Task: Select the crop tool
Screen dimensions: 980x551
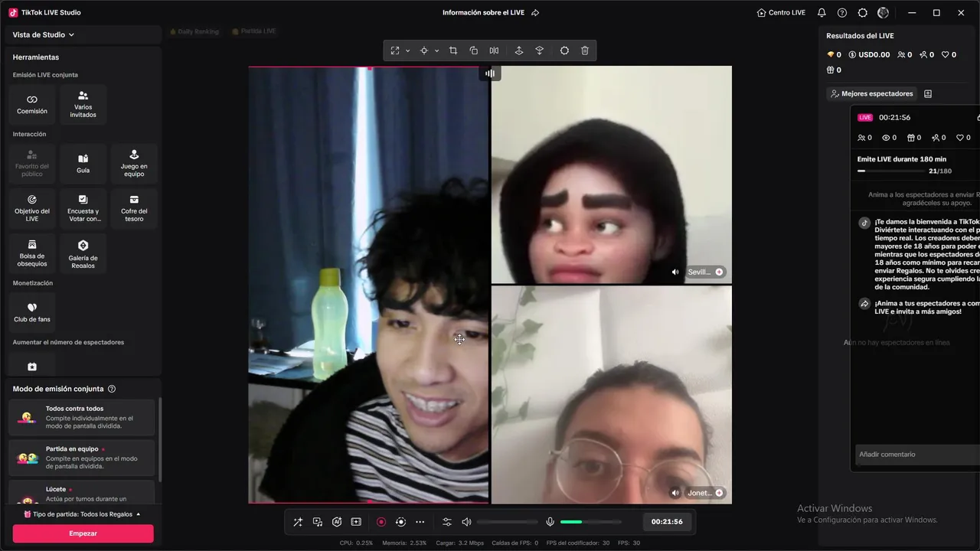Action: pos(453,51)
